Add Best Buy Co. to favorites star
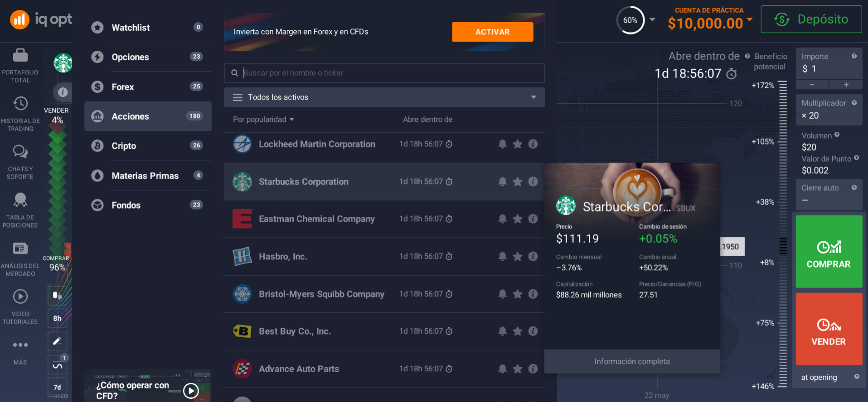The width and height of the screenshot is (868, 402). (518, 331)
